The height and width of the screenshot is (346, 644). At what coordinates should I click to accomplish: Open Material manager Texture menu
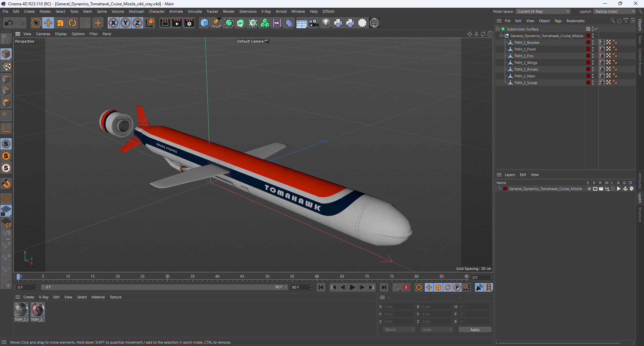[x=115, y=297]
